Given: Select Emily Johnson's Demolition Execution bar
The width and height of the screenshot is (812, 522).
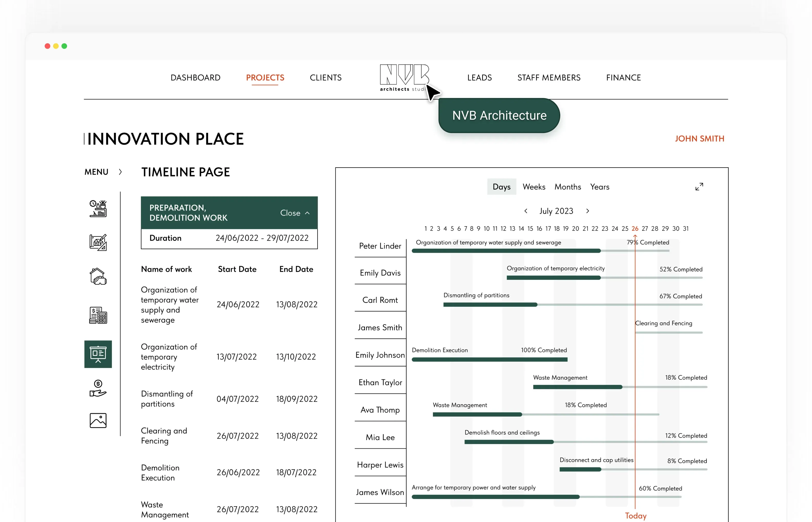Looking at the screenshot, I should 490,359.
